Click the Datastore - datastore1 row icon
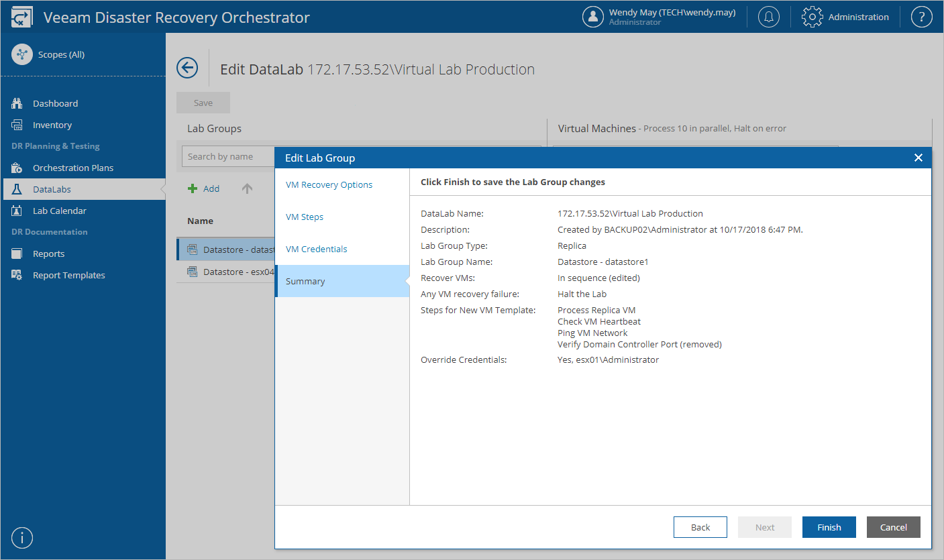Screen dimensions: 944x560 coord(192,250)
